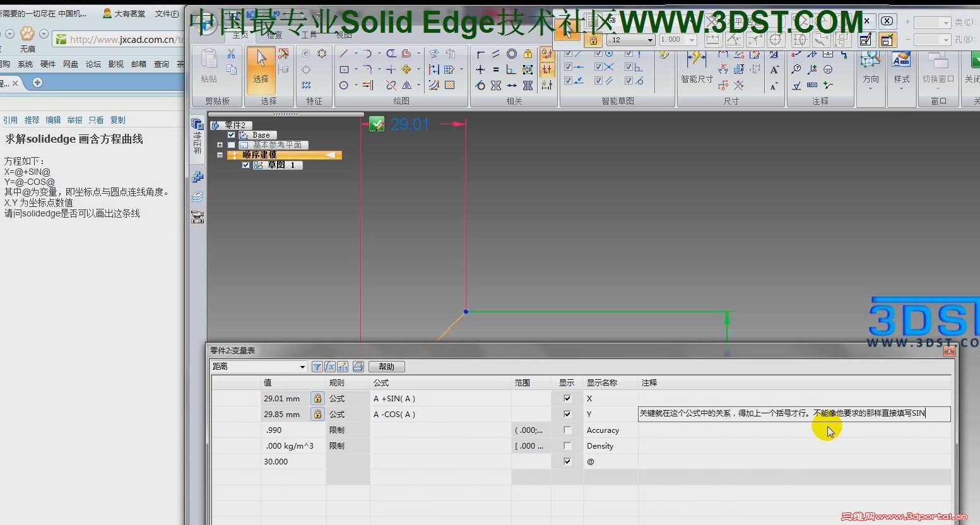
Task: Click the Copy icon in clipboard group
Action: pos(232,69)
